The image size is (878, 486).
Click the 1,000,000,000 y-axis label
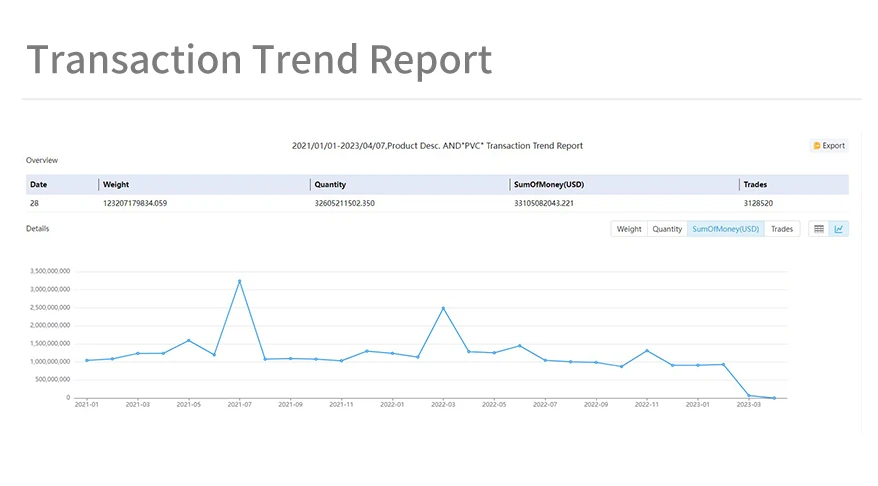pyautogui.click(x=50, y=362)
